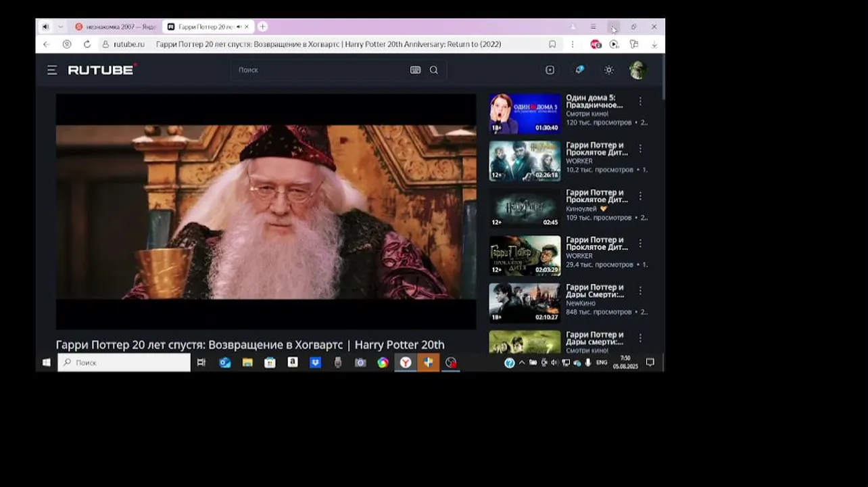Click the site lock icon before rutube.ru

105,44
